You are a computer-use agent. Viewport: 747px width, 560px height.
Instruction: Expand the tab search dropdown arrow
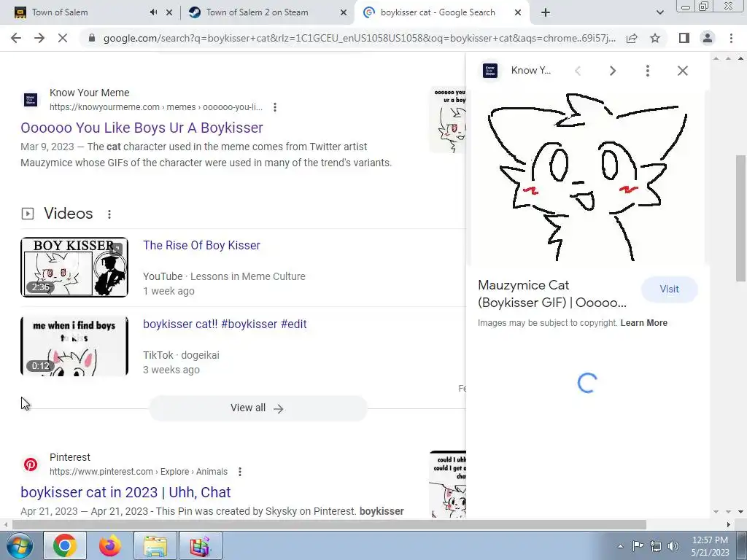pos(659,13)
